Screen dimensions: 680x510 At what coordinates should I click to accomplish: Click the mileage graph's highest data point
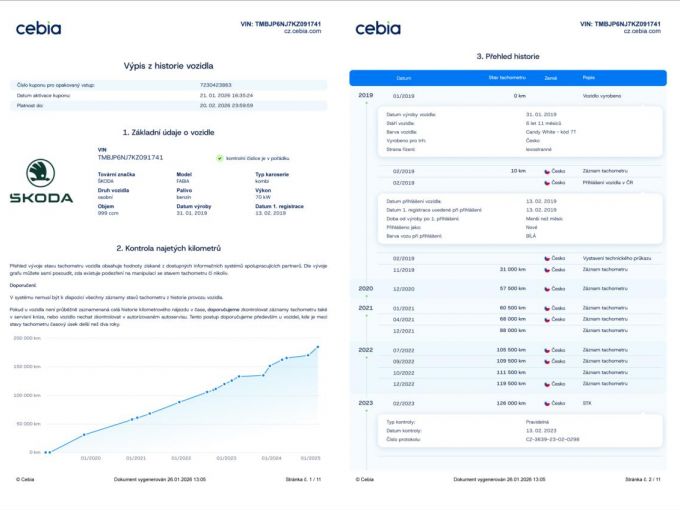tap(318, 347)
